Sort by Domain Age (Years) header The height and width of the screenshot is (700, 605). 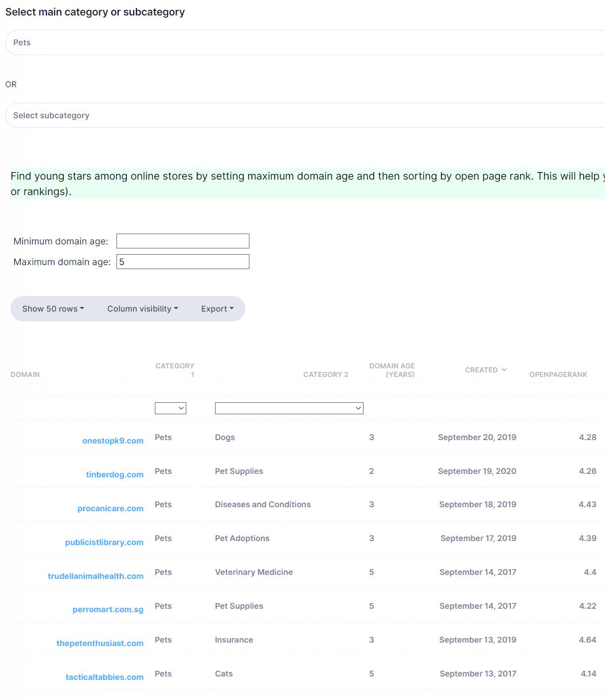tap(392, 370)
